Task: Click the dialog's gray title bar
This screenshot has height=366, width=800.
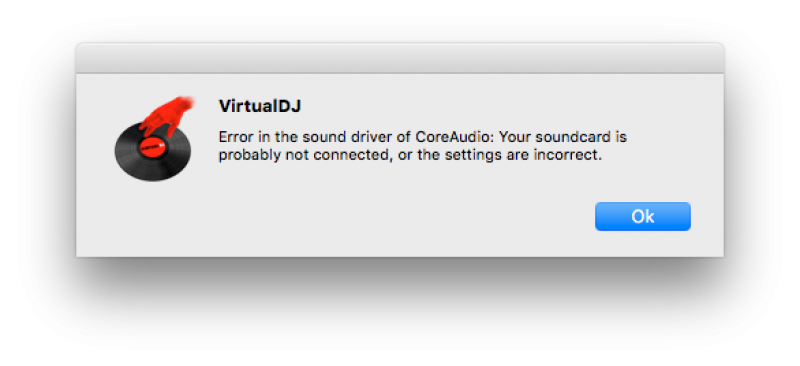Action: [400, 58]
